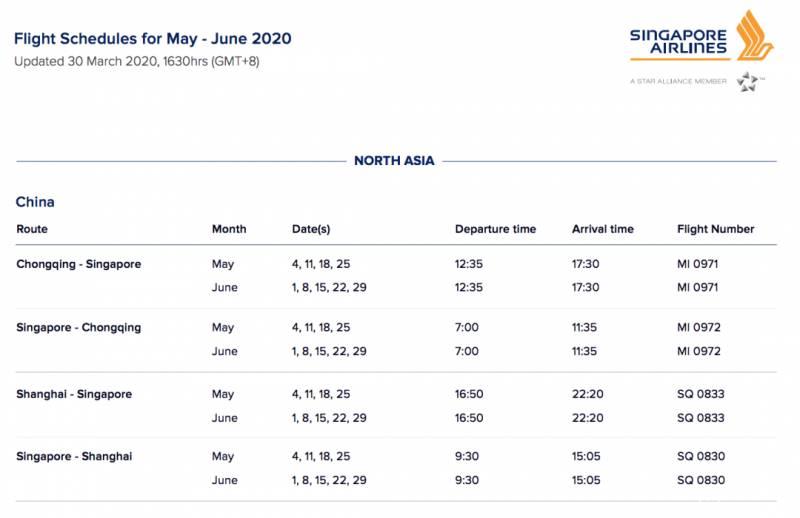Click MI 0972 in the Singapore - Chongqing June row

698,352
